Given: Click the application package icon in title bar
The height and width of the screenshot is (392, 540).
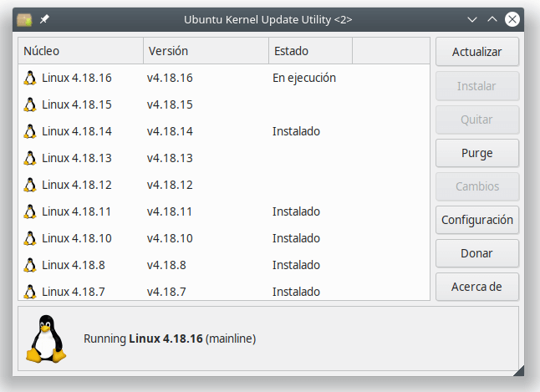Looking at the screenshot, I should (x=24, y=19).
